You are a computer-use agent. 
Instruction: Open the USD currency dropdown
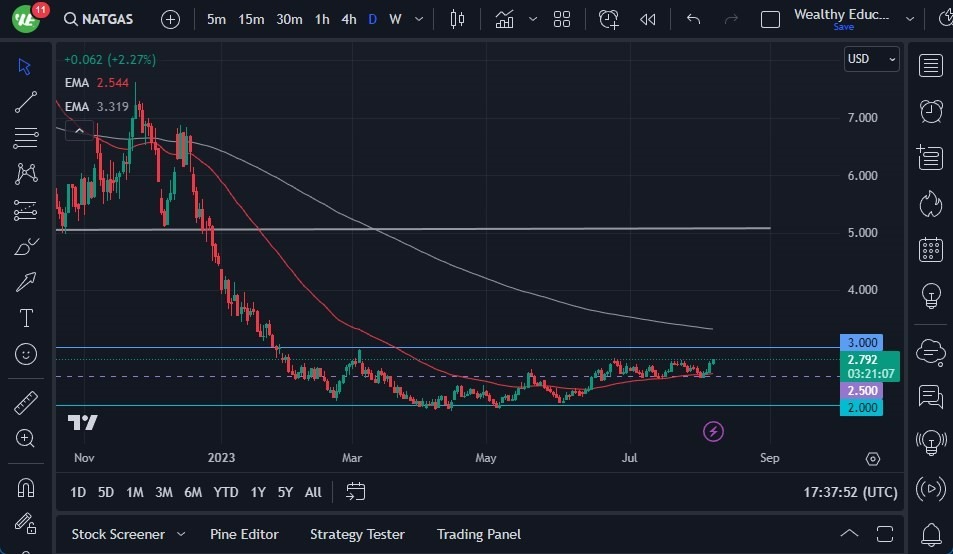[x=871, y=59]
